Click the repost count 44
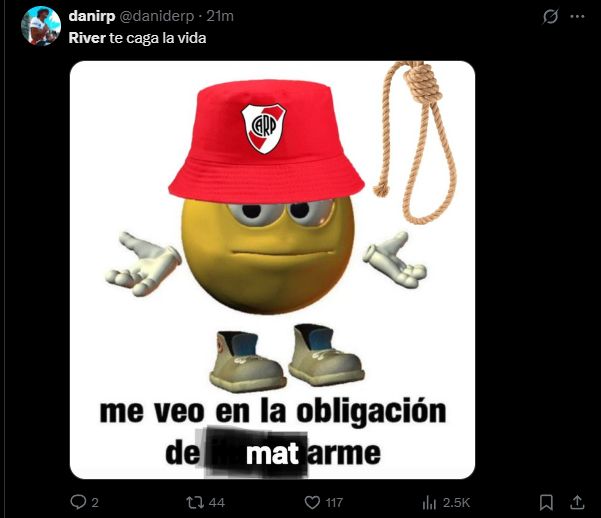601x518 pixels. click(217, 502)
